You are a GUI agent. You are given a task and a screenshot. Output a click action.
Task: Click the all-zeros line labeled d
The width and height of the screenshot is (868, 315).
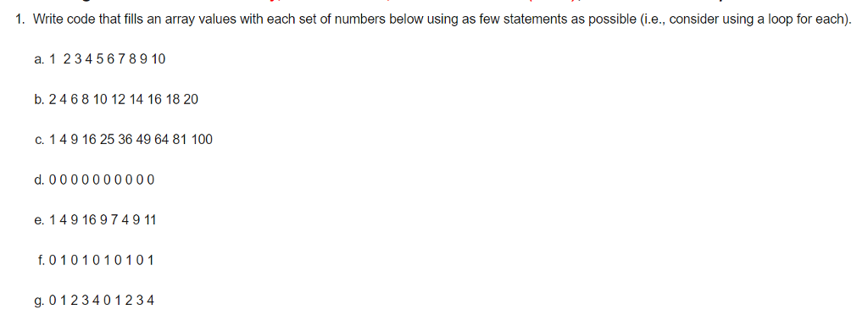(94, 180)
